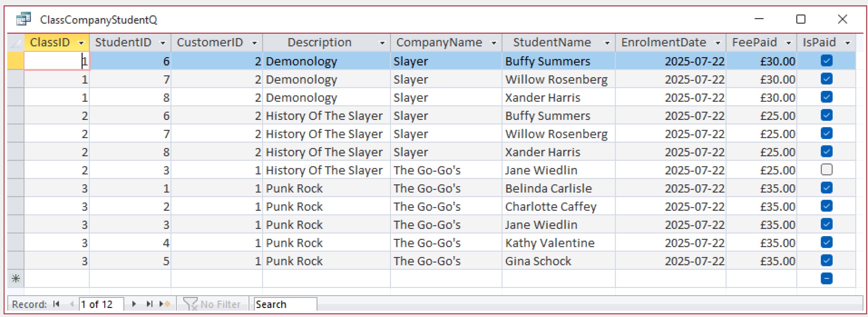Tick IsPaid checkbox for Jane Wiedlin History

[827, 170]
